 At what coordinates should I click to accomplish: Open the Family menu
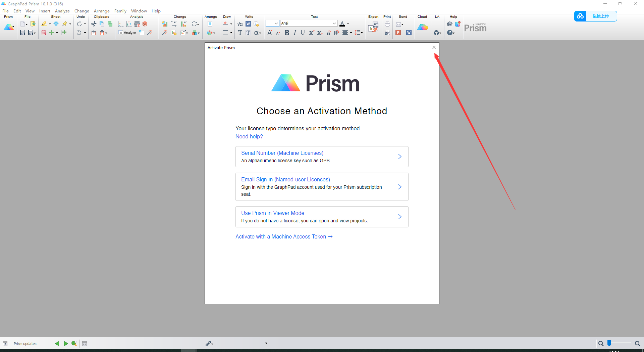120,11
